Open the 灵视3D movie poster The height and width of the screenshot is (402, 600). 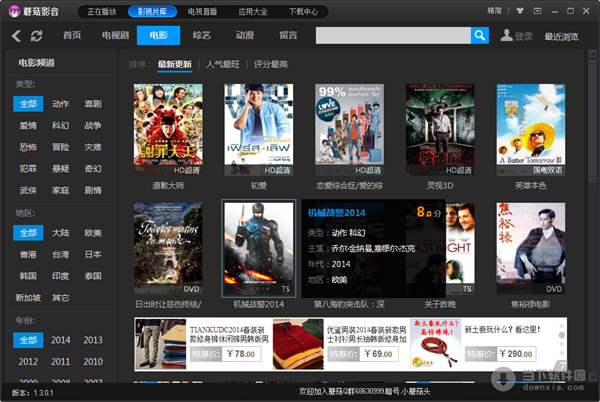(x=440, y=130)
